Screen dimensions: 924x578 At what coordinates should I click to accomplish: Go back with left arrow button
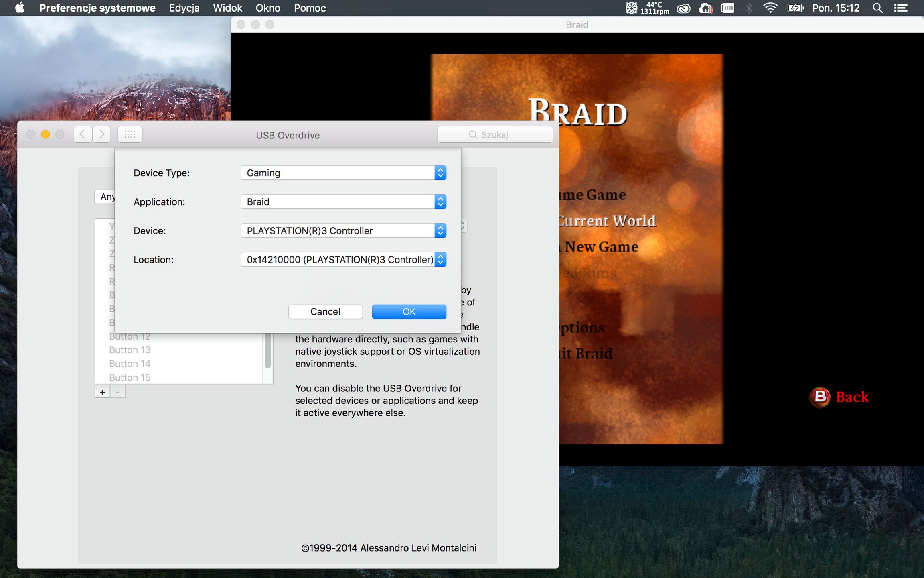coord(83,134)
